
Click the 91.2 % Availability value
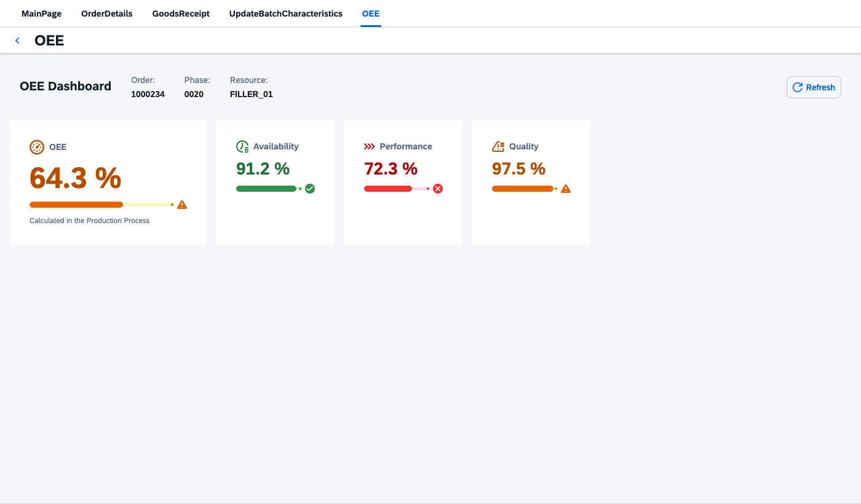pos(263,168)
